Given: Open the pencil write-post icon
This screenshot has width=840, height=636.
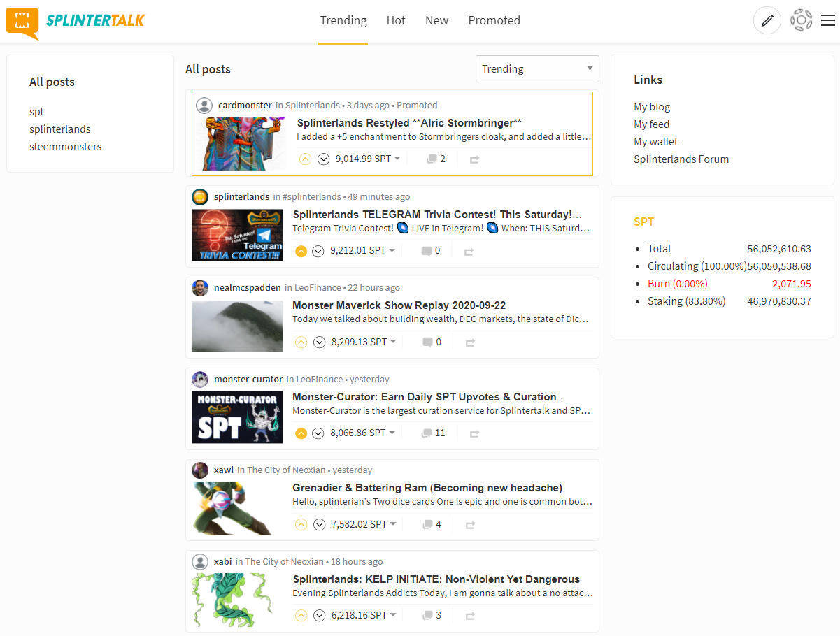Looking at the screenshot, I should [767, 20].
